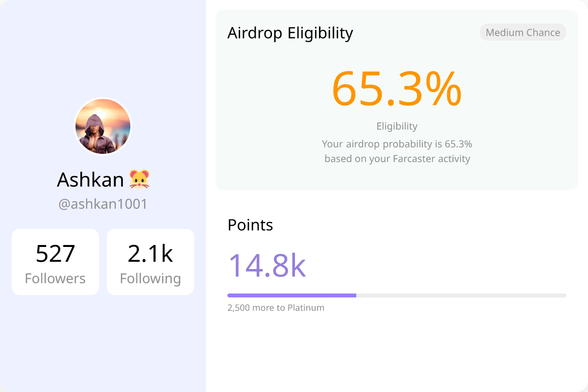Click the Followers label text
This screenshot has height=392, width=588.
coord(55,278)
